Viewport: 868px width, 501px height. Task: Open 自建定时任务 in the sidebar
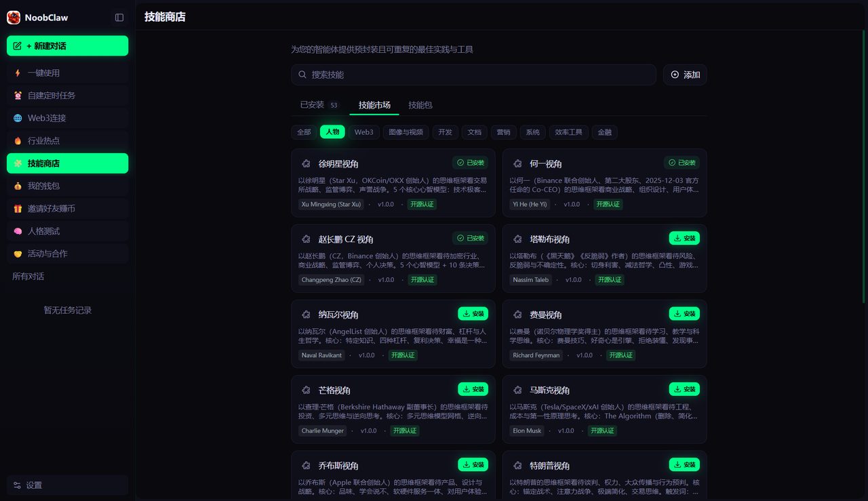tap(67, 96)
